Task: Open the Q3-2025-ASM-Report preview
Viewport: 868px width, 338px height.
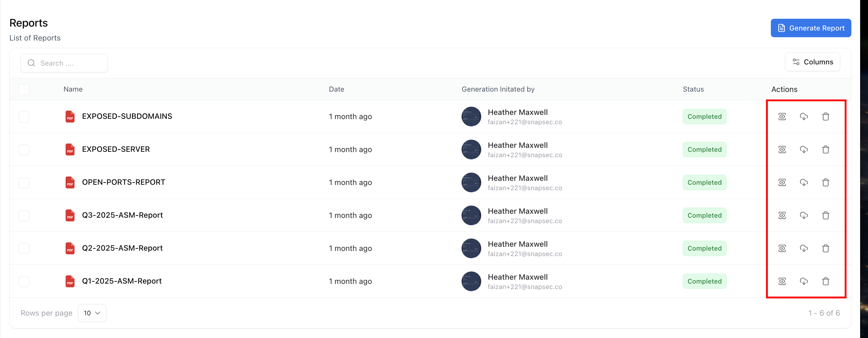Action: click(782, 216)
